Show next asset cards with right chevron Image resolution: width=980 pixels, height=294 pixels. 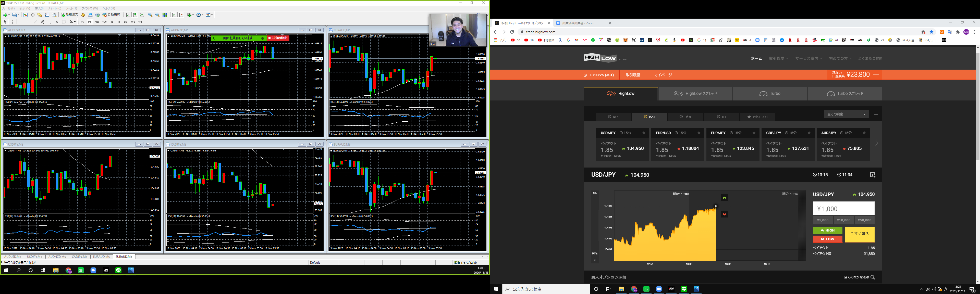tap(877, 143)
